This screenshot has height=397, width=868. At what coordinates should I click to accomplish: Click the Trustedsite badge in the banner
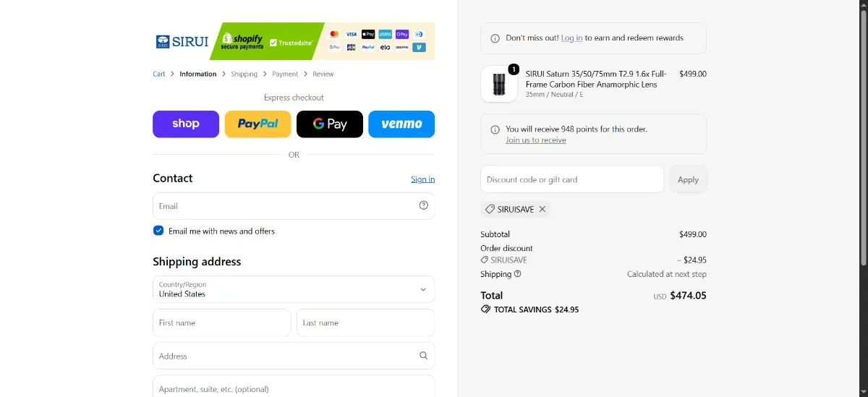(x=291, y=43)
